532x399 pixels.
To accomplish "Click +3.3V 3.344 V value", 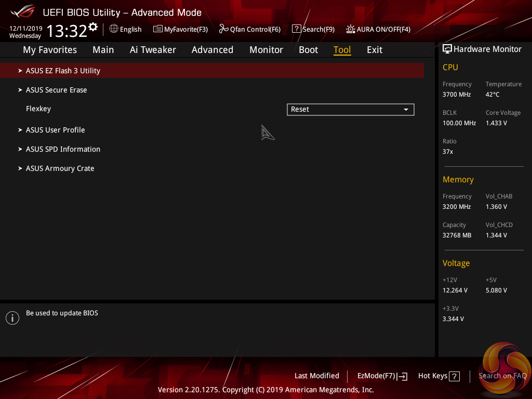I will pos(453,319).
